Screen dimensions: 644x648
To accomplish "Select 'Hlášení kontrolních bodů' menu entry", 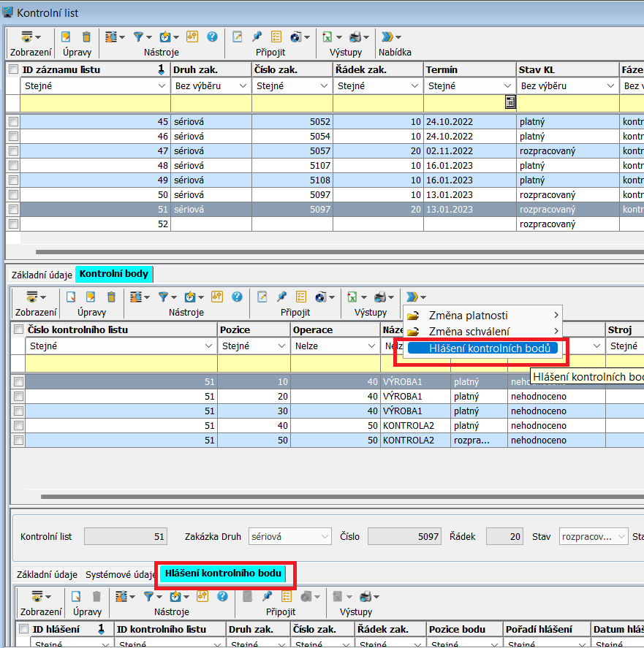I will tap(489, 348).
